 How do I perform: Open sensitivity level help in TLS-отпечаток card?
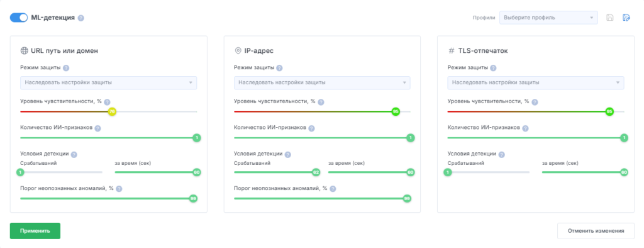(535, 102)
